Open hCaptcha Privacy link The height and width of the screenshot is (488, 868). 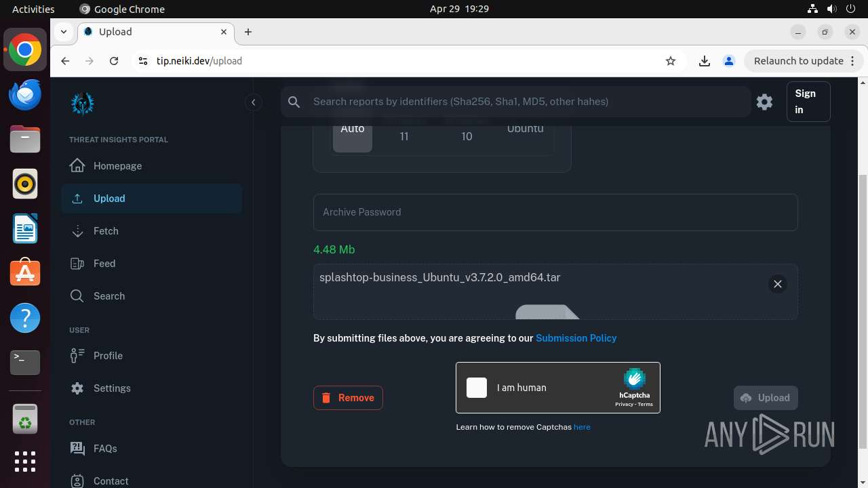623,405
